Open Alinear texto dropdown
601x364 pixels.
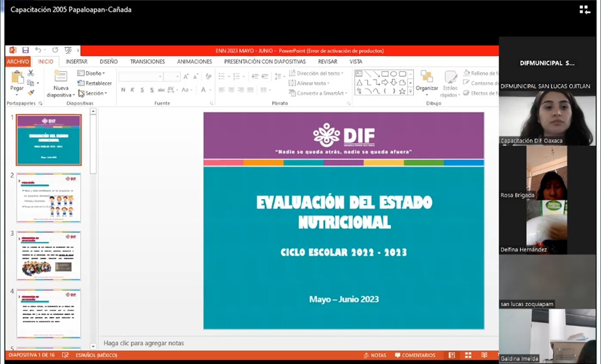click(x=309, y=83)
